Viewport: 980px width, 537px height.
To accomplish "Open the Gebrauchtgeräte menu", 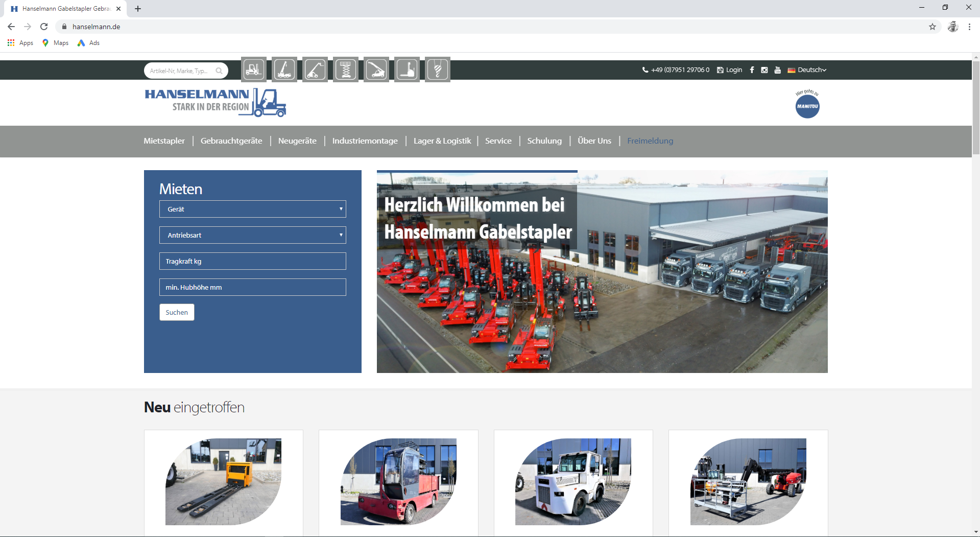I will (231, 141).
